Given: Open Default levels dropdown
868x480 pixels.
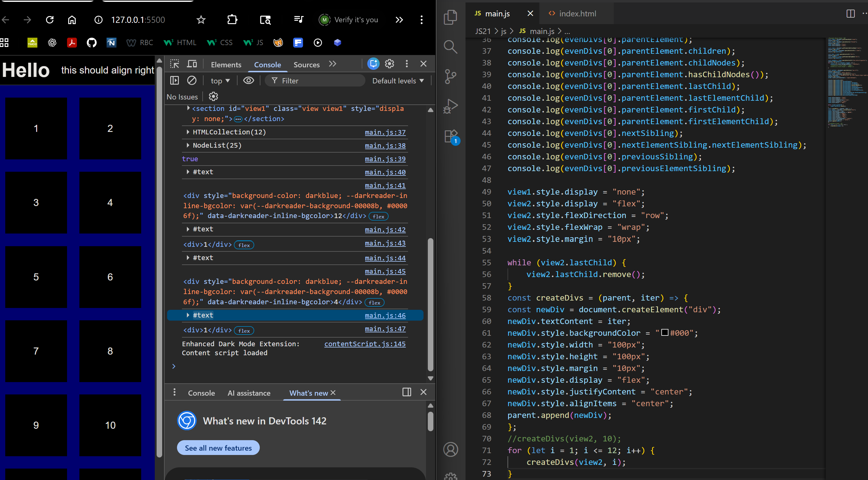Looking at the screenshot, I should click(398, 81).
